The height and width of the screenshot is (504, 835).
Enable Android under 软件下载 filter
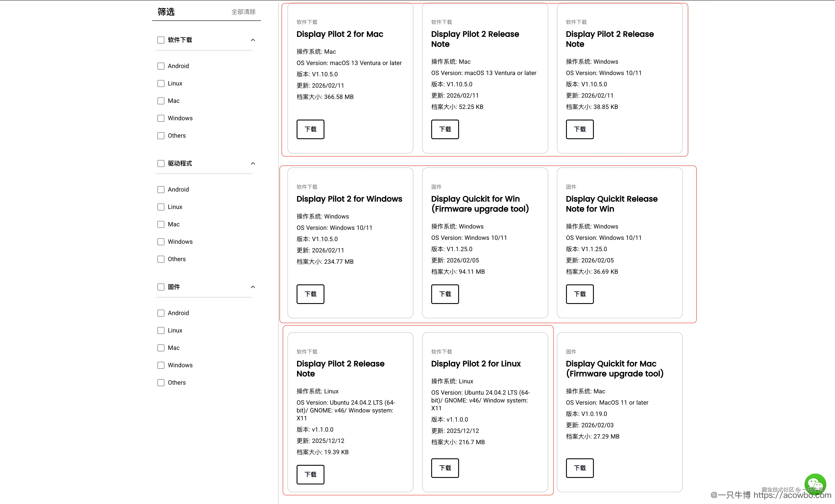(x=161, y=66)
